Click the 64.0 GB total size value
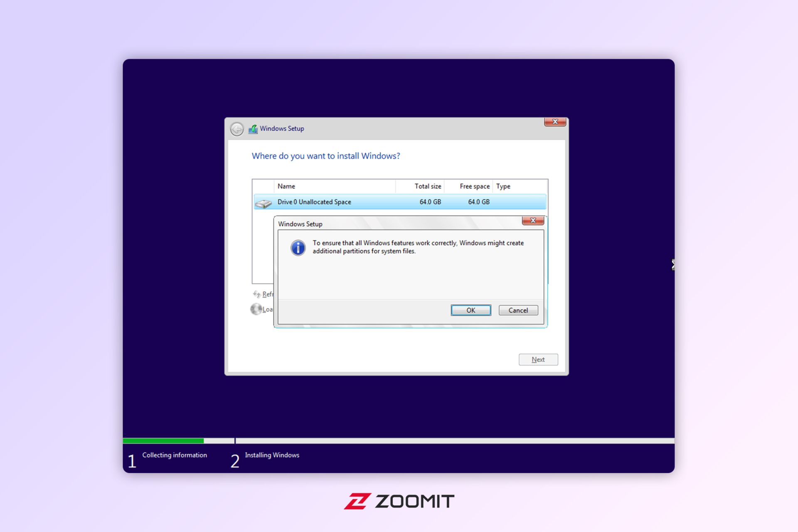The height and width of the screenshot is (532, 798). point(430,202)
